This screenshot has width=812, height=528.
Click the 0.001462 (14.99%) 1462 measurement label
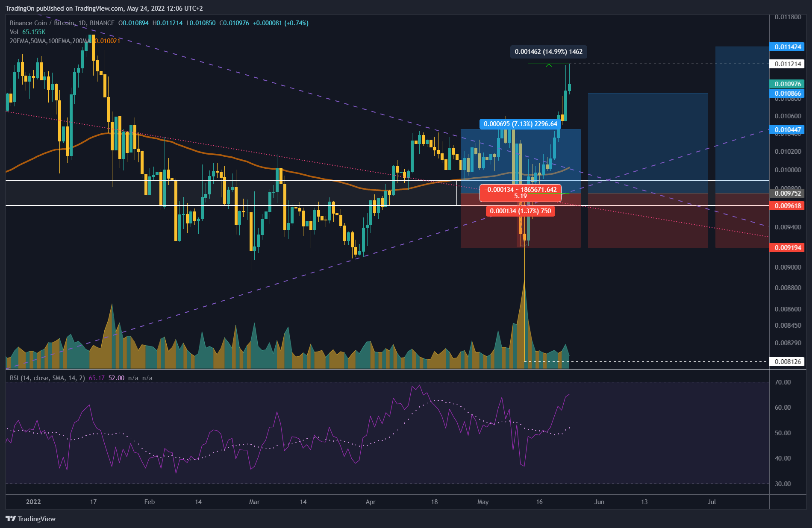[548, 52]
